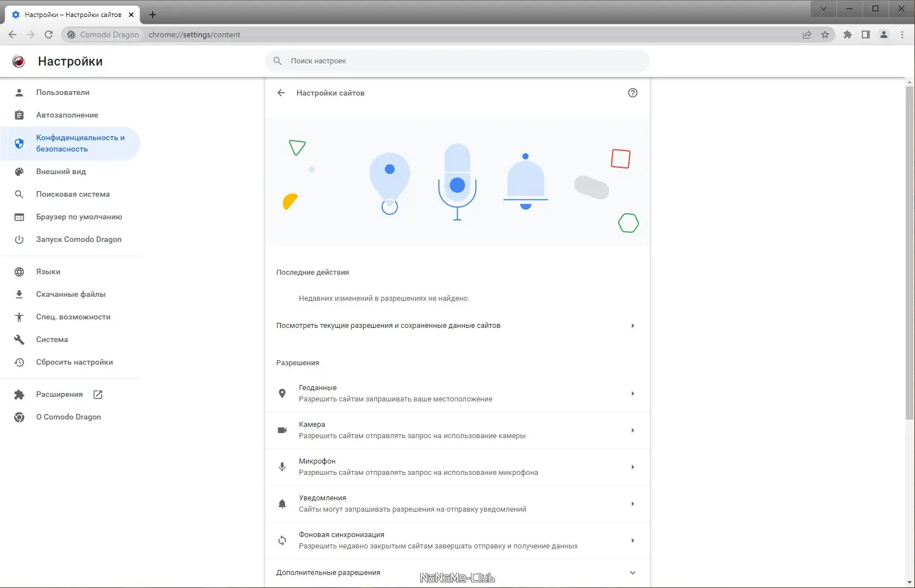Open Скачанные файлы settings section
The height and width of the screenshot is (588, 915).
pos(70,294)
